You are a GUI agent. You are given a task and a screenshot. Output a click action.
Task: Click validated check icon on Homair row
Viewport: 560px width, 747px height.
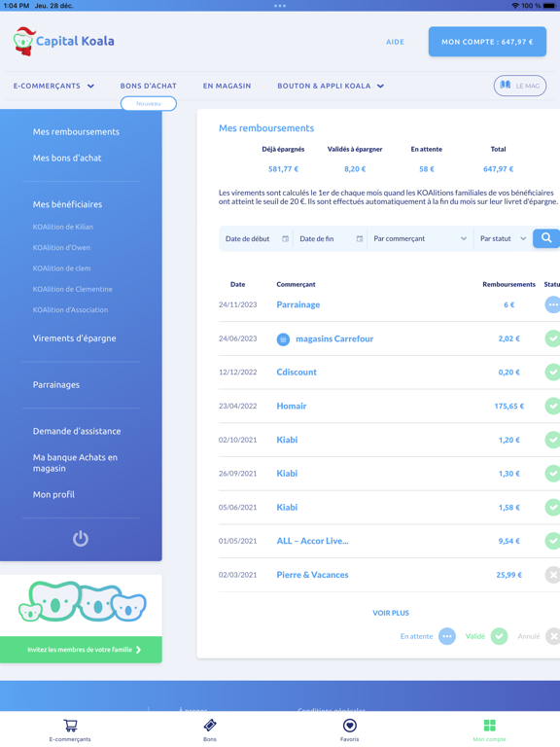pyautogui.click(x=552, y=406)
